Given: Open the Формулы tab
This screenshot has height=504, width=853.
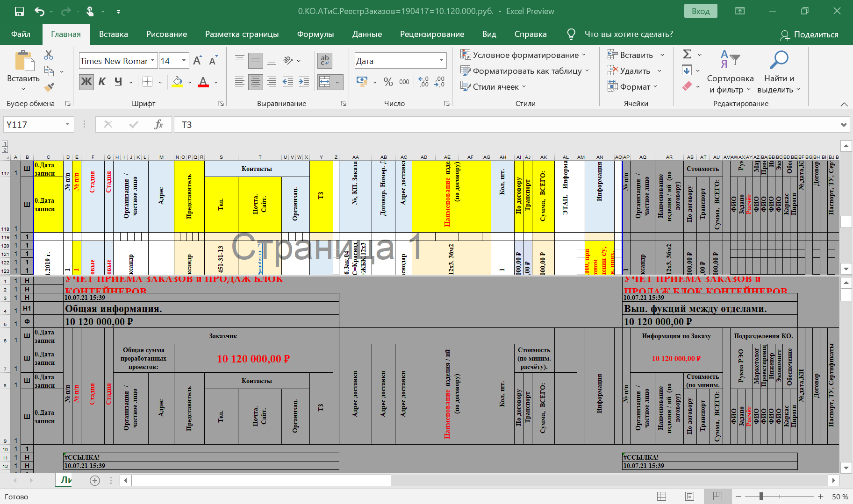Looking at the screenshot, I should (315, 34).
